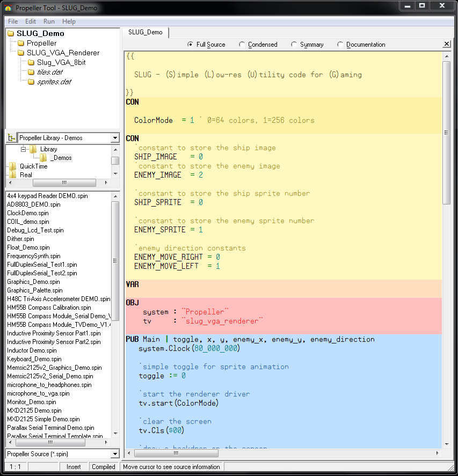Open the Propeller Library - Demos dropdown

click(115, 138)
